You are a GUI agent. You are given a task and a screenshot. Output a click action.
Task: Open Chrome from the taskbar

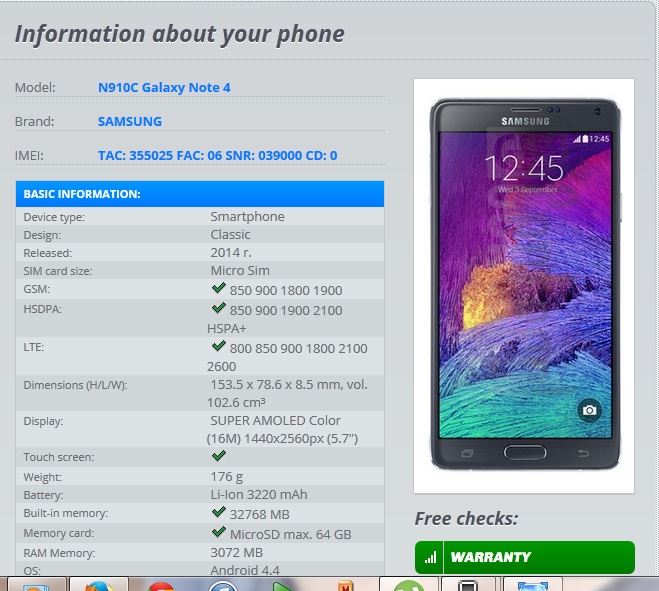click(161, 586)
